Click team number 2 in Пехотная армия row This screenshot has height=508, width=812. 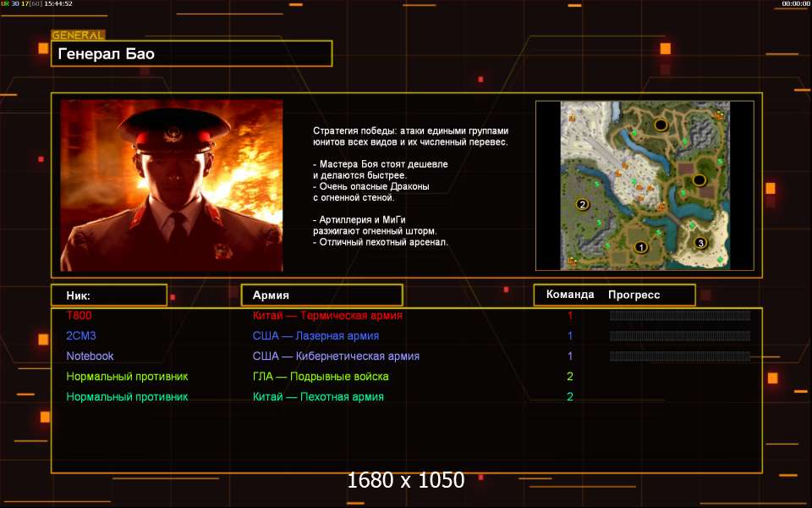(570, 396)
